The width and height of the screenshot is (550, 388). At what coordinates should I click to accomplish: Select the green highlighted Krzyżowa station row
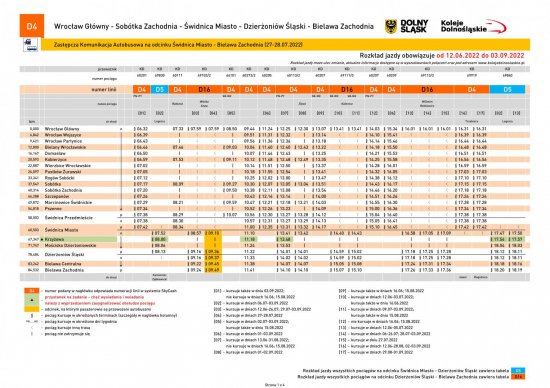(275, 239)
